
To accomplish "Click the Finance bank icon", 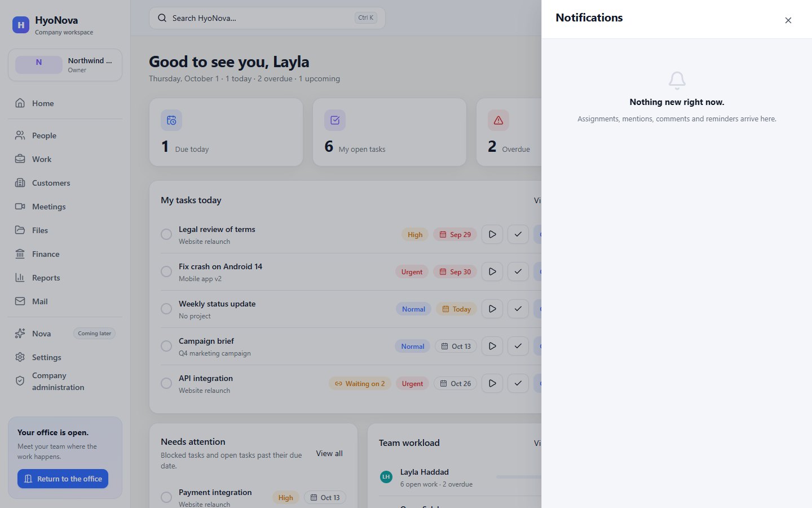I will tap(20, 254).
